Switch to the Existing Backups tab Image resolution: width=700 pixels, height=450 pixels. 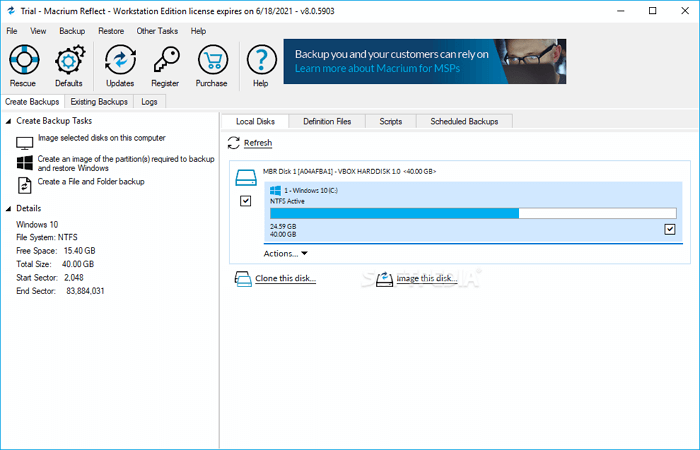[99, 102]
